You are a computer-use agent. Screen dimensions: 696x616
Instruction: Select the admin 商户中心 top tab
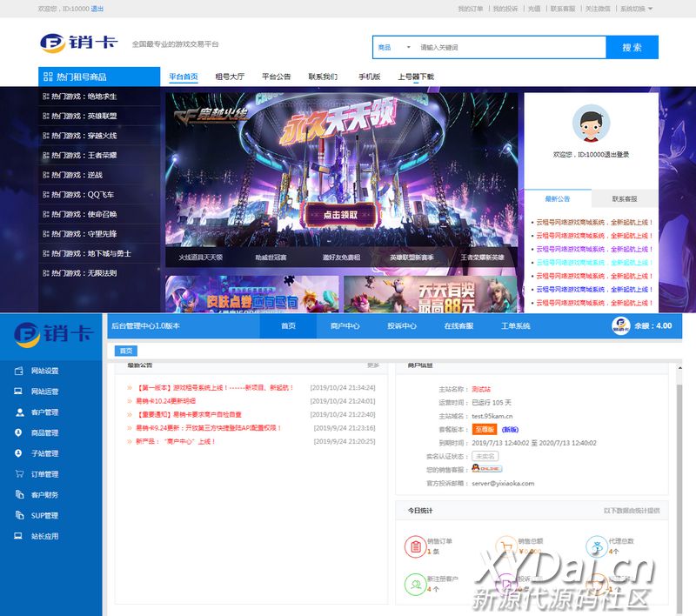tap(345, 325)
